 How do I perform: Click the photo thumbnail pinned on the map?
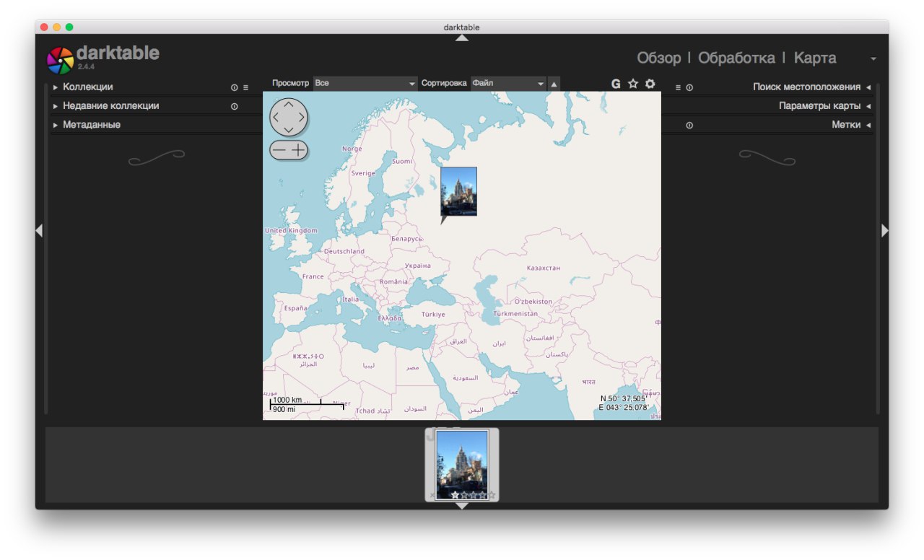[458, 191]
